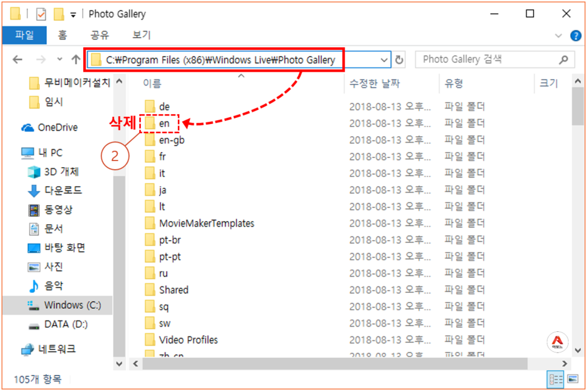Click navigation pane scroll up arrow
This screenshot has height=392, width=587.
(119, 81)
